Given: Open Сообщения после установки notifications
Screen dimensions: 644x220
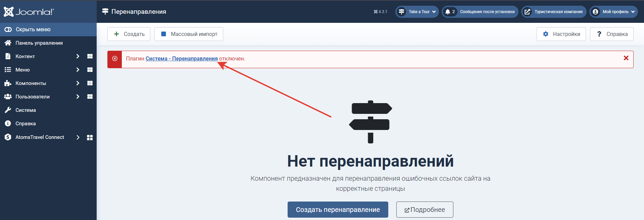Looking at the screenshot, I should (x=480, y=12).
